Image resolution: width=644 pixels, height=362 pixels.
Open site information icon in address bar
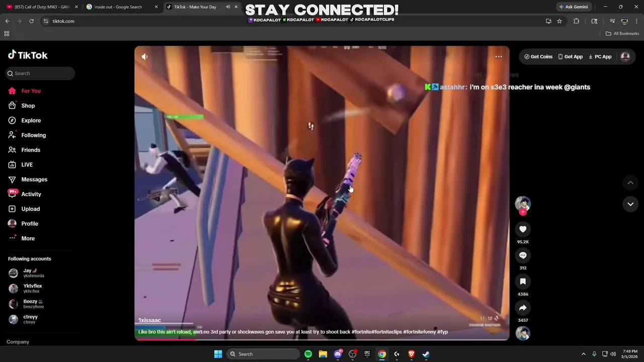click(46, 21)
